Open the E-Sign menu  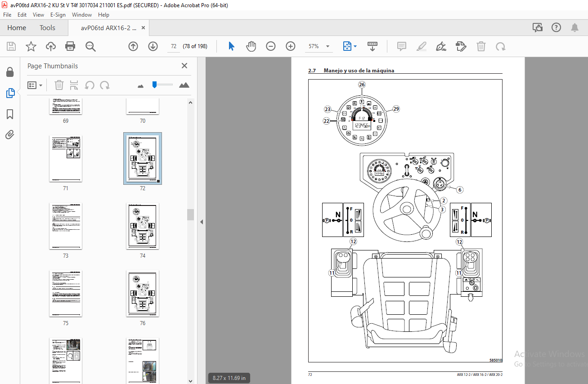point(58,14)
